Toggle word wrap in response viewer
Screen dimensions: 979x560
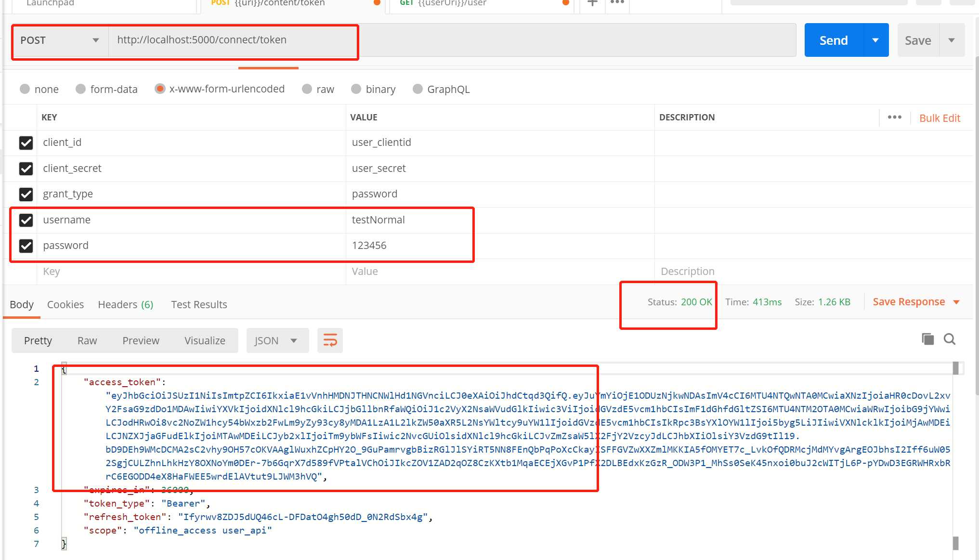(x=330, y=340)
